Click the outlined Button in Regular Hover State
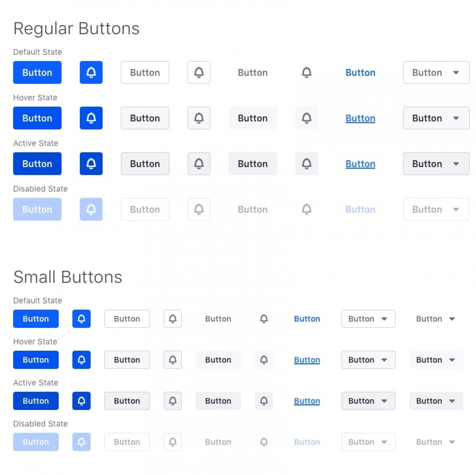Screen dimensions: 476x475 point(145,118)
